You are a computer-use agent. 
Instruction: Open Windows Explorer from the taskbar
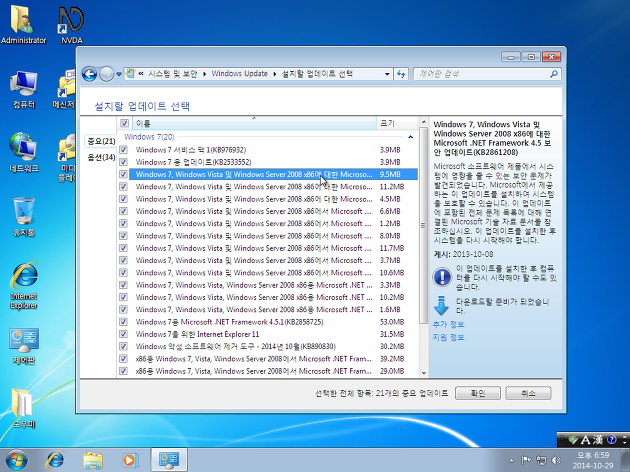pyautogui.click(x=93, y=460)
